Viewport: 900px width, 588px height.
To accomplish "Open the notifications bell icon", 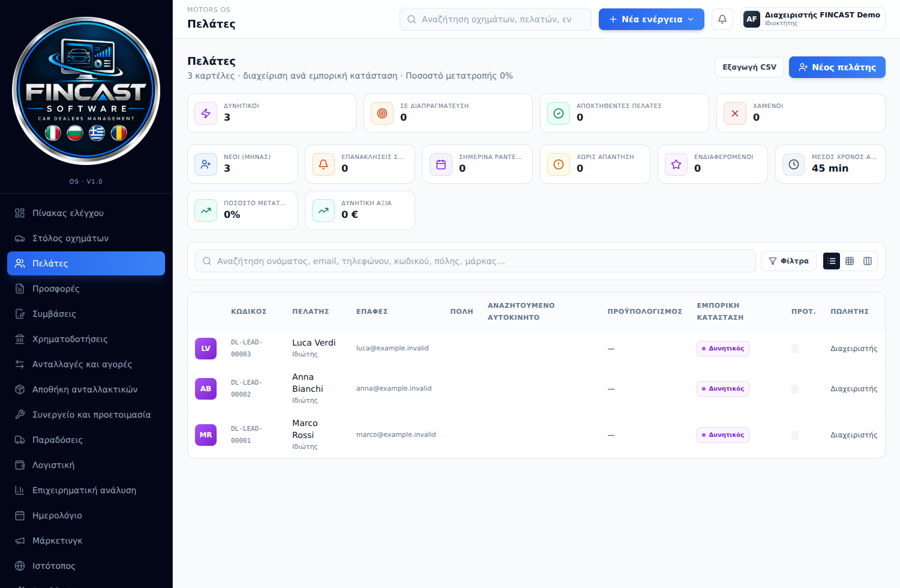I will pos(722,19).
